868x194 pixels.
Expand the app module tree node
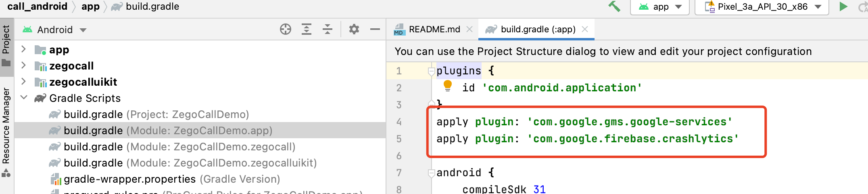(x=23, y=49)
